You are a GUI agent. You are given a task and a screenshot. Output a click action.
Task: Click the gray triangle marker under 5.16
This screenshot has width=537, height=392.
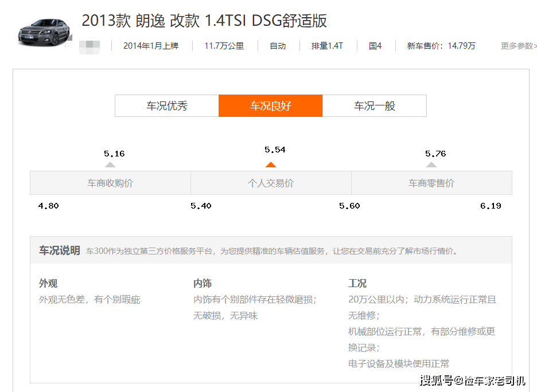tap(110, 164)
